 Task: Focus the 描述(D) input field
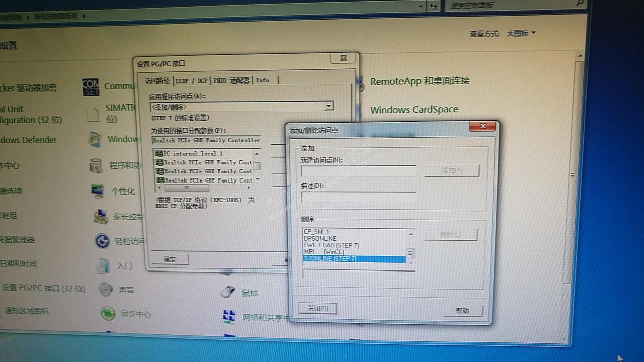(x=358, y=197)
